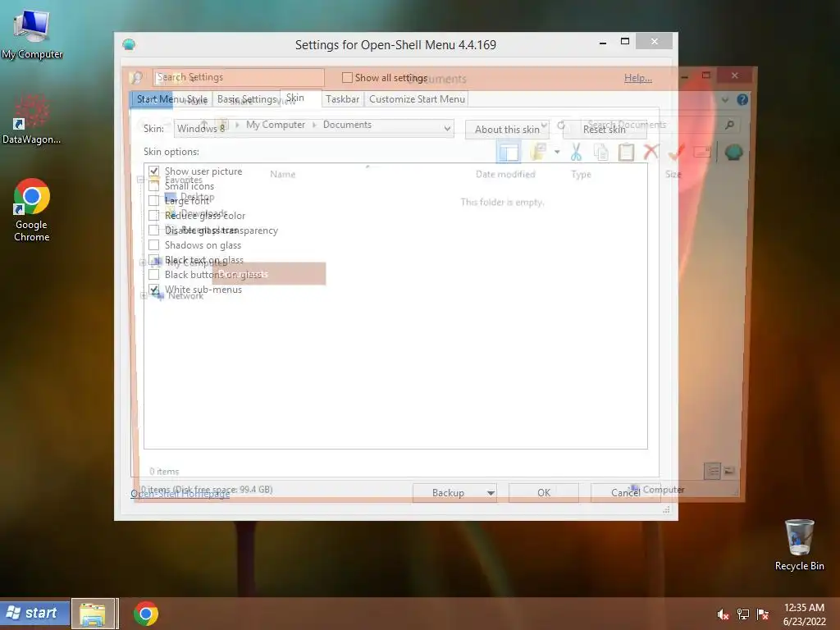Click the start button on the taskbar

click(34, 614)
